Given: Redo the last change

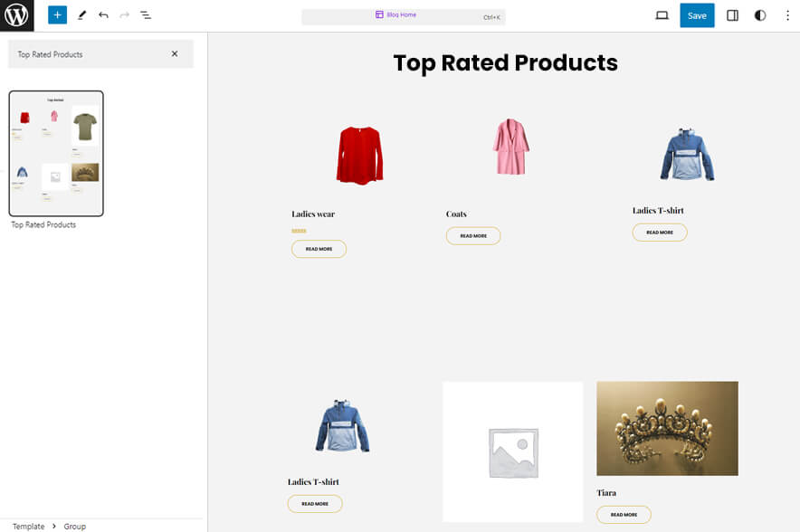Looking at the screenshot, I should tap(123, 14).
